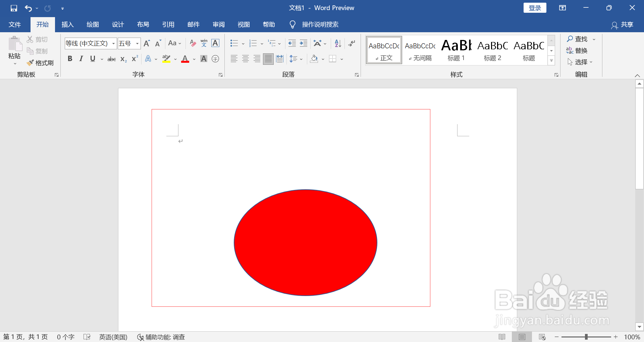Align text to the right
644x342 pixels.
pos(257,59)
